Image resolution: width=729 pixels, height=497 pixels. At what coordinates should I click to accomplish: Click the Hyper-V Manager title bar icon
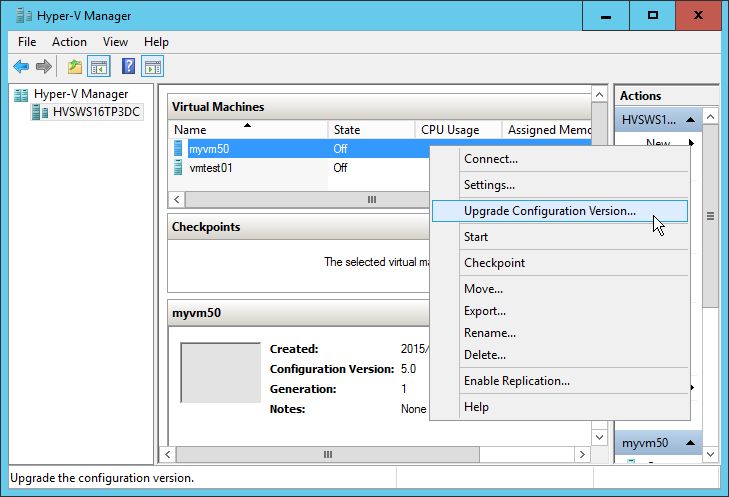pyautogui.click(x=24, y=15)
